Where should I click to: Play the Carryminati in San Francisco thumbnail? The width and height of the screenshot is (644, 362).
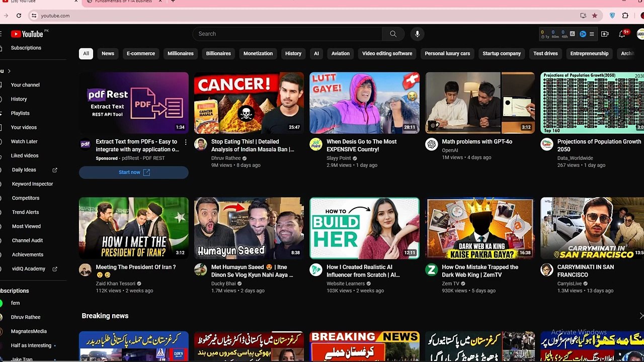[592, 228]
